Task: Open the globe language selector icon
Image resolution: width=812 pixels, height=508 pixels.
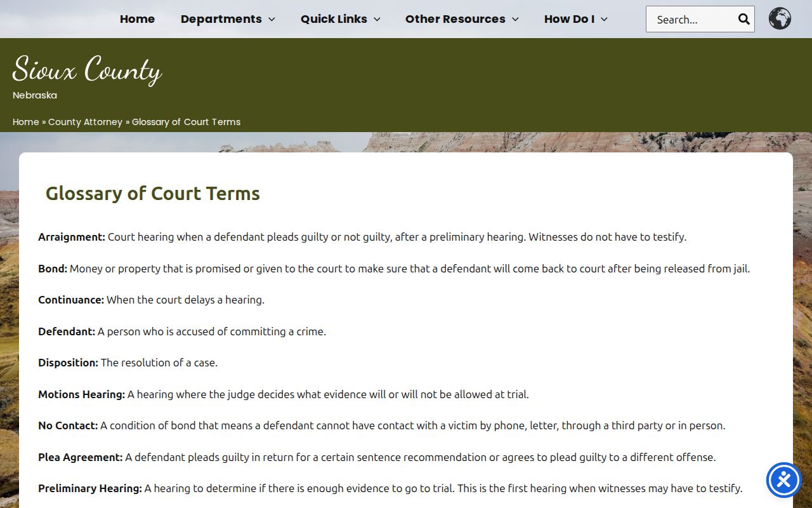Action: (x=780, y=18)
